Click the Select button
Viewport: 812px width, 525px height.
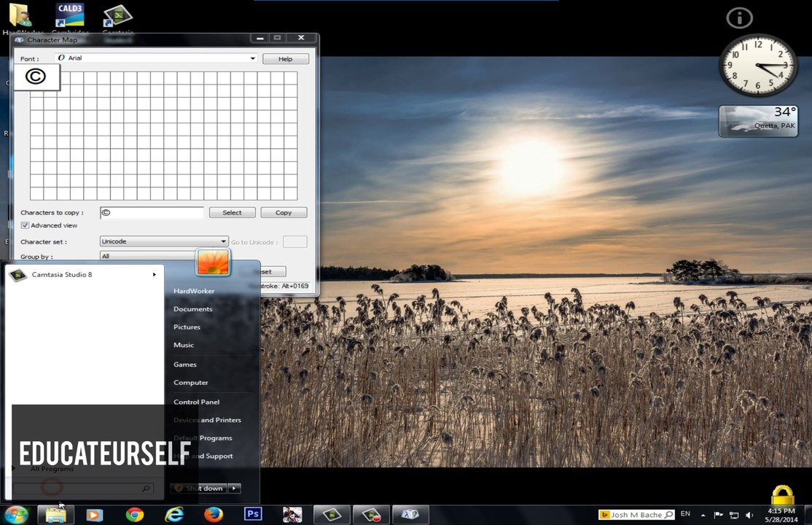(232, 212)
